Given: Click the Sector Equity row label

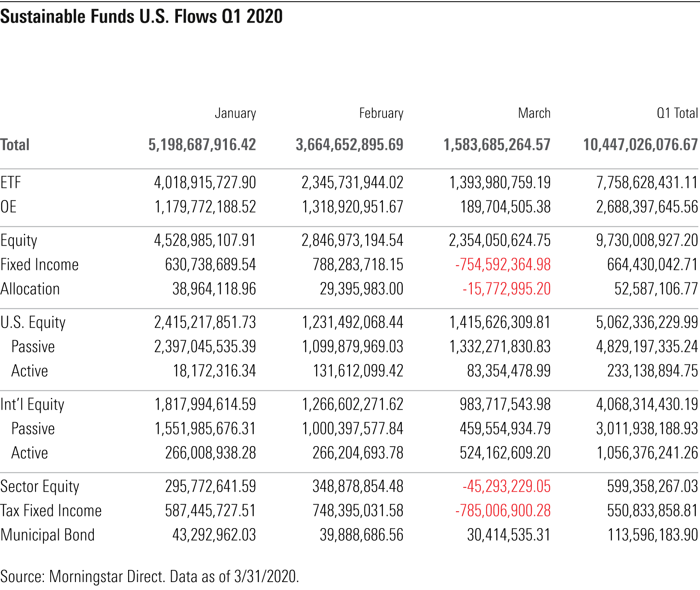Looking at the screenshot, I should point(40,486).
